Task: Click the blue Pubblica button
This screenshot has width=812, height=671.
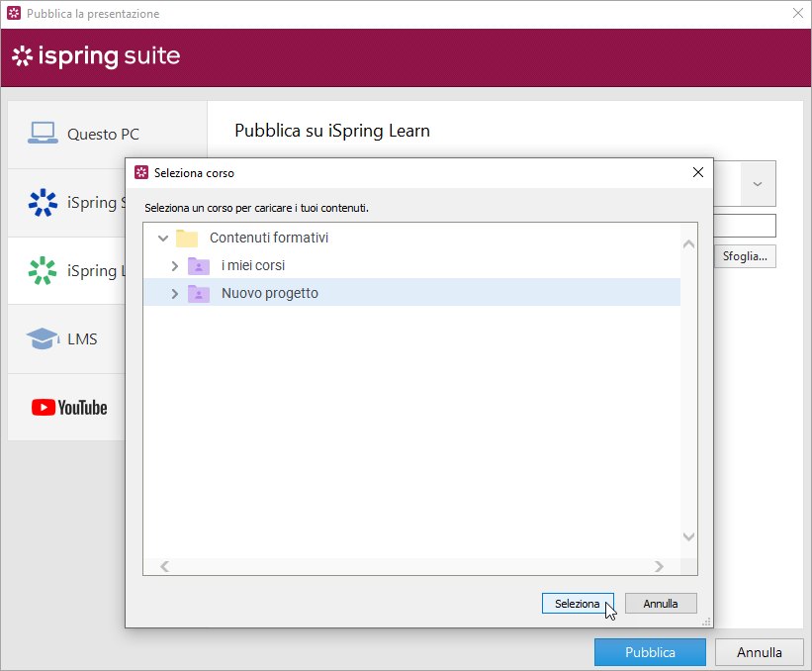Action: coord(650,652)
